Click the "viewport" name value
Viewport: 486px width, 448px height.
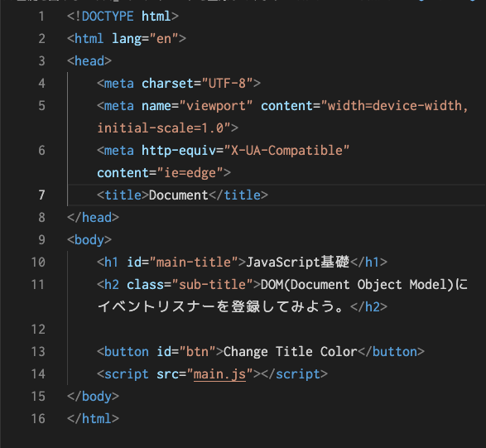[216, 106]
